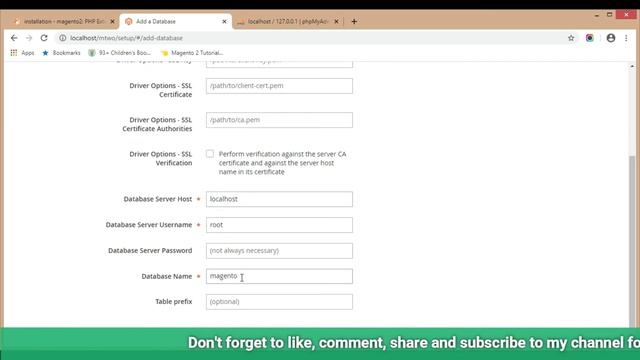Viewport: 640px width, 360px height.
Task: Open the Chrome three-dot menu
Action: 626,38
